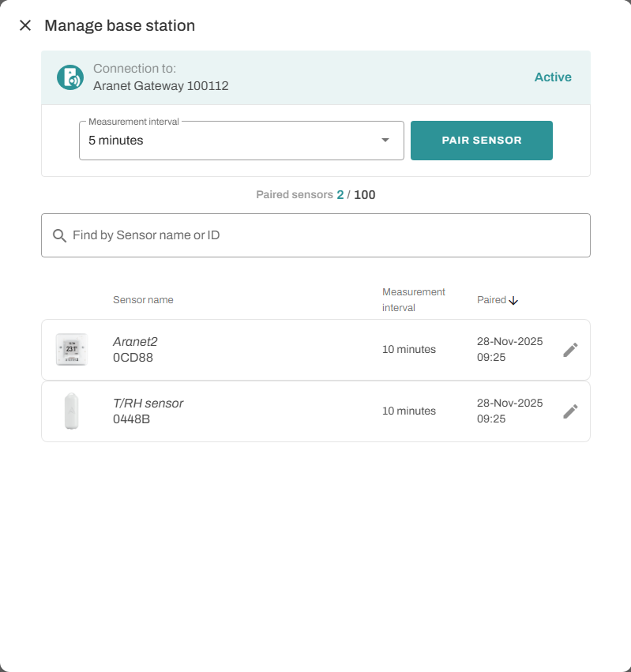Select the T/RH sensor device thumbnail
Viewport: 631px width, 672px height.
click(71, 411)
